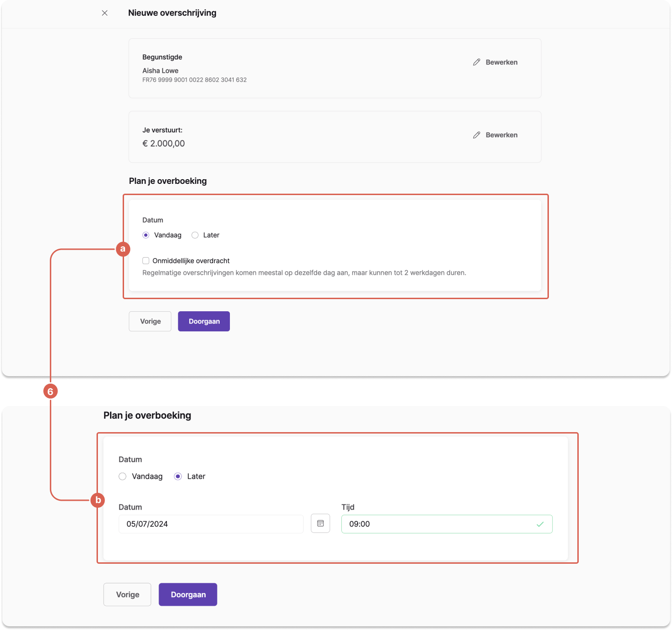Click the pencil icon beside amount Bewerken
This screenshot has width=672, height=630.
(477, 135)
